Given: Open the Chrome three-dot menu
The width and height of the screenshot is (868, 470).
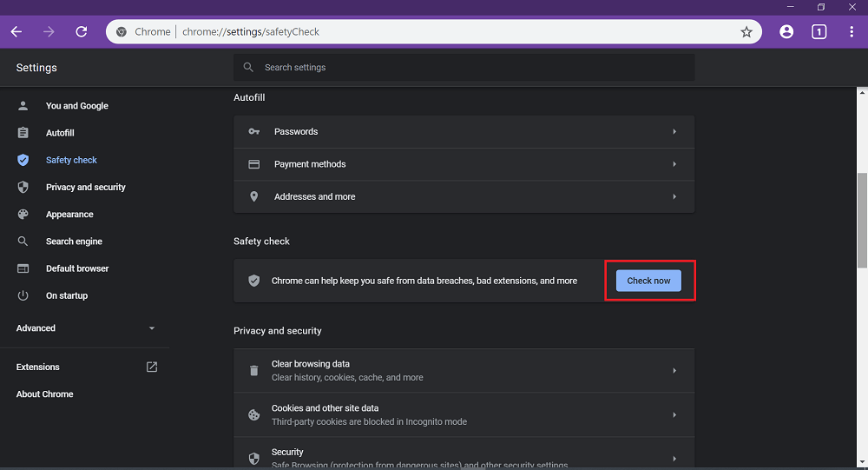Looking at the screenshot, I should pyautogui.click(x=852, y=32).
